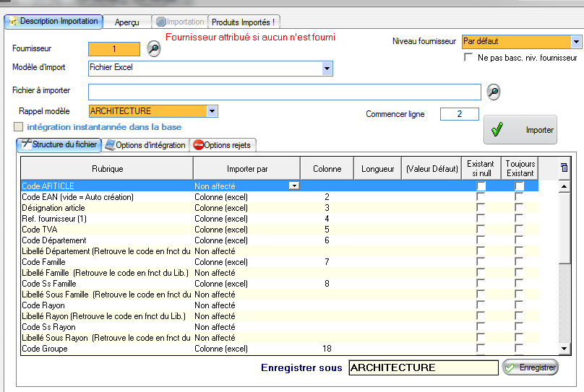Enable Ne pas basc. niv. fournisseur checkbox
The image size is (584, 392).
click(x=468, y=57)
